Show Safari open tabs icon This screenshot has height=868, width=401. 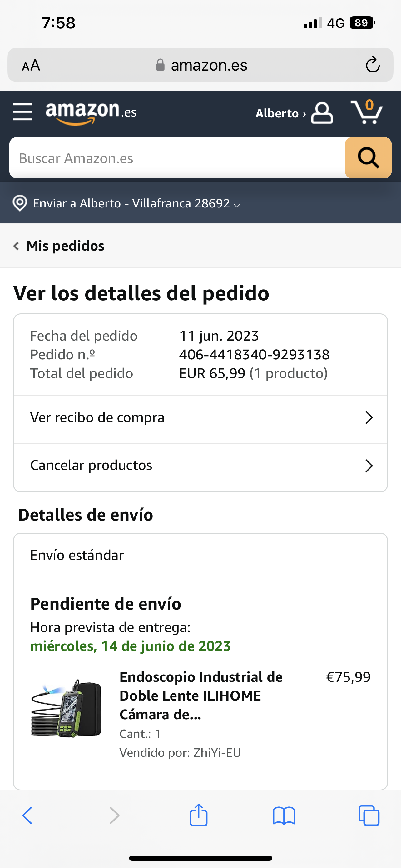(x=369, y=816)
